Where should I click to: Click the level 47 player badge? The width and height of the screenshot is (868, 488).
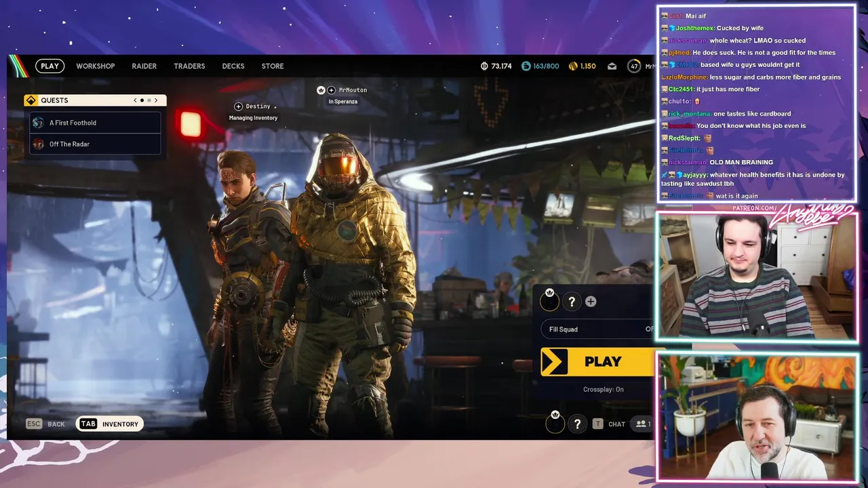tap(634, 66)
